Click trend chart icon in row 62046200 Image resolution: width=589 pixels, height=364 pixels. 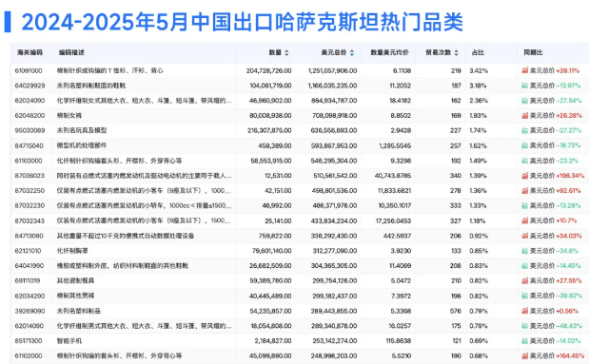click(524, 116)
